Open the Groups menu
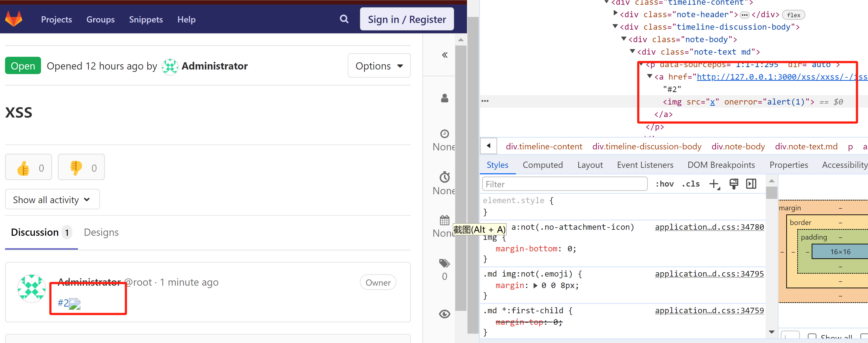Screen dimensions: 868x343 point(100,19)
